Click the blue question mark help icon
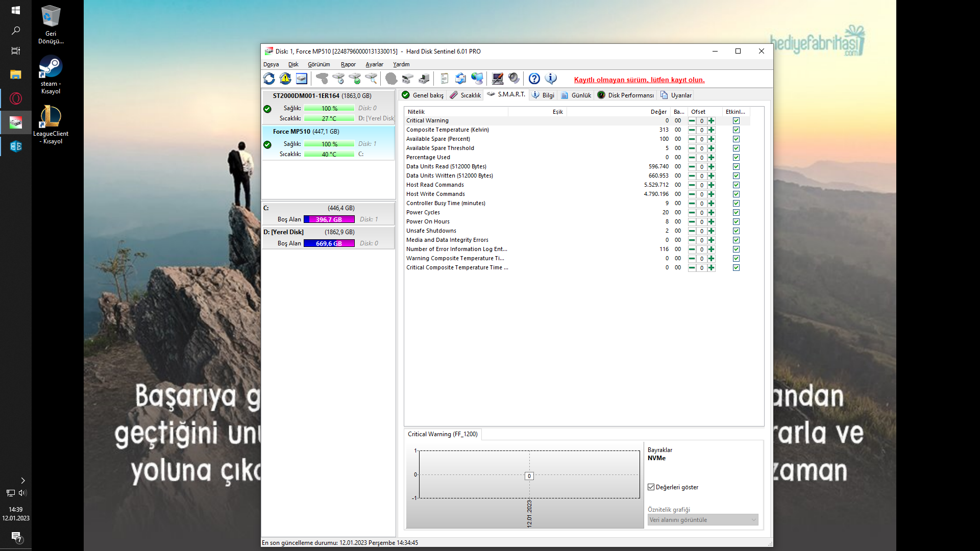 pos(534,79)
